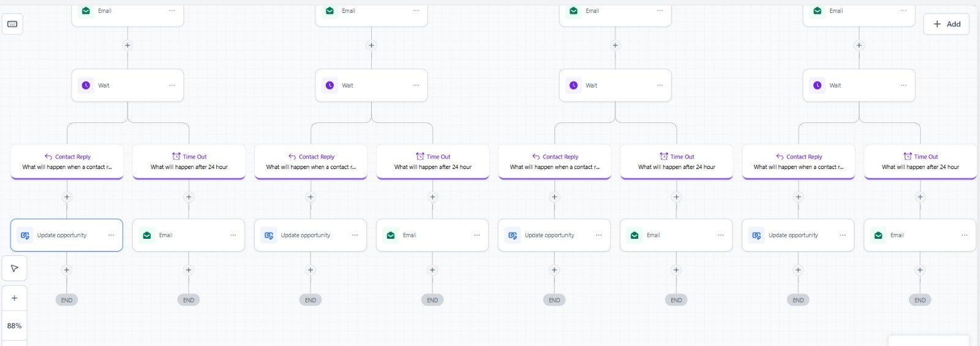Add a step above the leftmost Wait node
Image resolution: width=980 pixels, height=346 pixels.
click(x=127, y=45)
